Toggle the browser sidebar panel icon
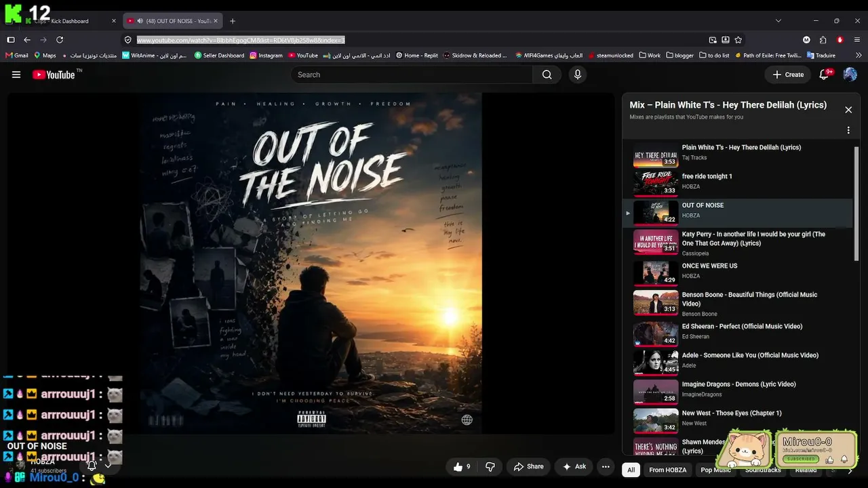 point(11,40)
